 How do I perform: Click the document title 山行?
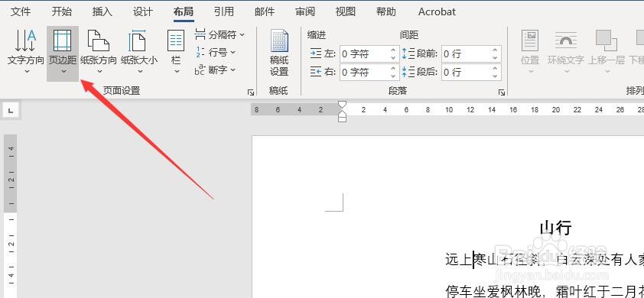tap(556, 228)
